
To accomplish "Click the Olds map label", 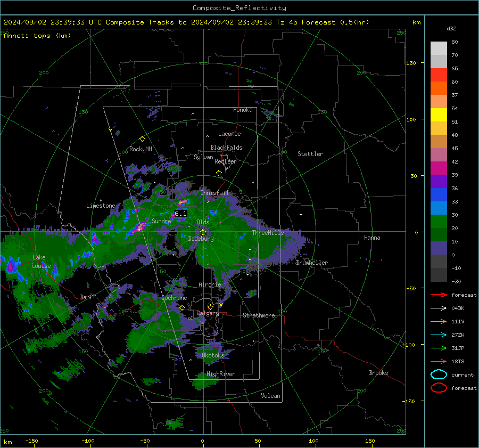I will pos(203,222).
